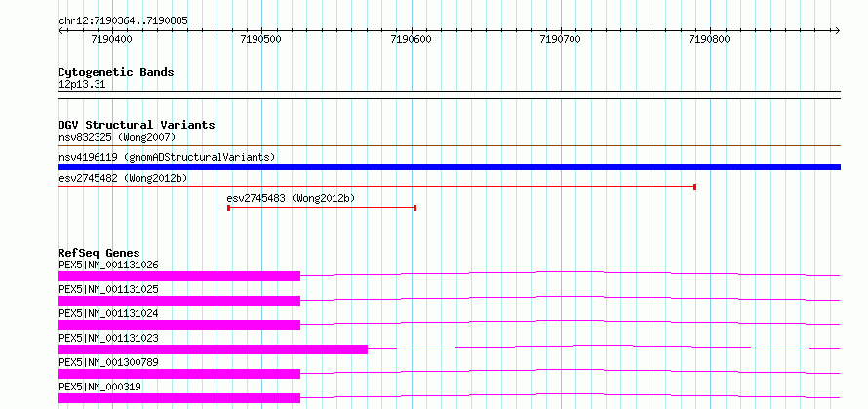Click the intron line of NM_001131025
This screenshot has width=868, height=409.
tap(571, 298)
